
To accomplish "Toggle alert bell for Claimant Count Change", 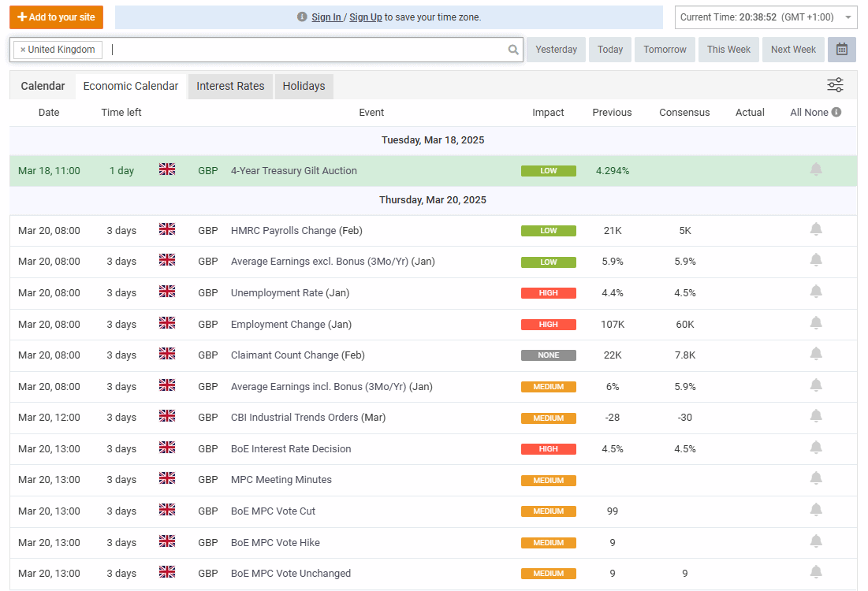I will pyautogui.click(x=816, y=354).
